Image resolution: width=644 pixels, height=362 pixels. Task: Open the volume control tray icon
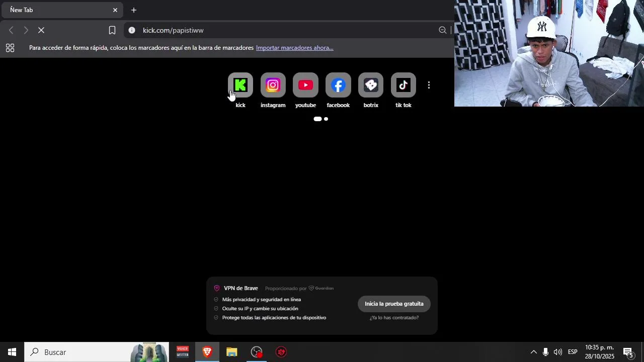tap(558, 352)
